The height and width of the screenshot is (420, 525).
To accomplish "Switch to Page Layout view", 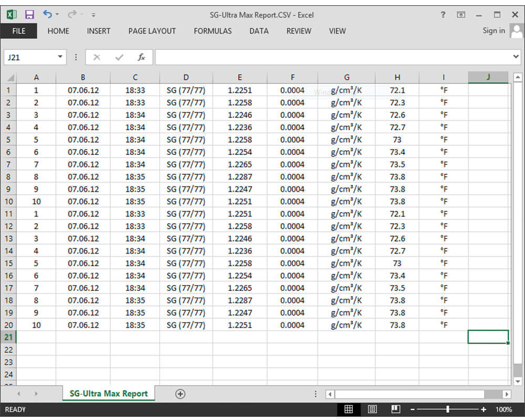I will pos(372,409).
